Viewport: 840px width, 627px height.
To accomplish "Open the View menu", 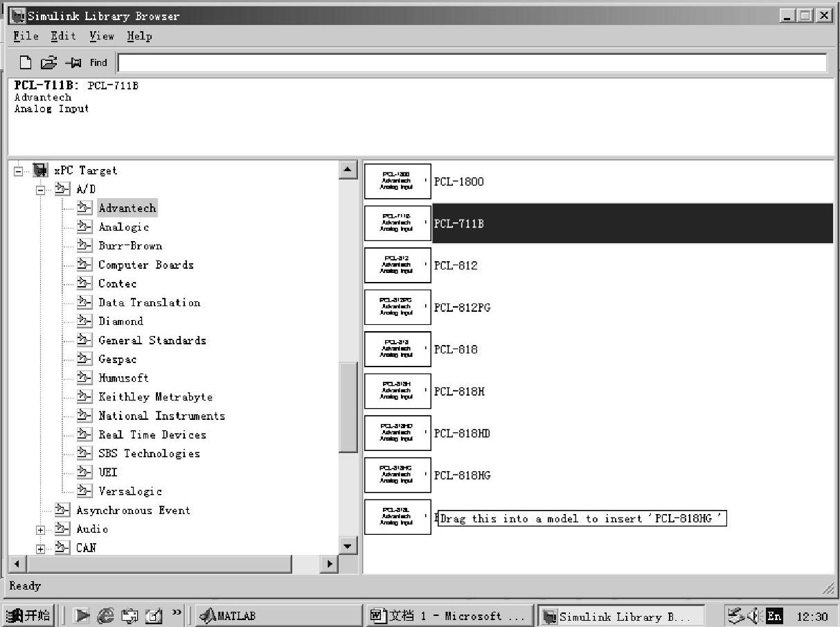I will pos(101,36).
